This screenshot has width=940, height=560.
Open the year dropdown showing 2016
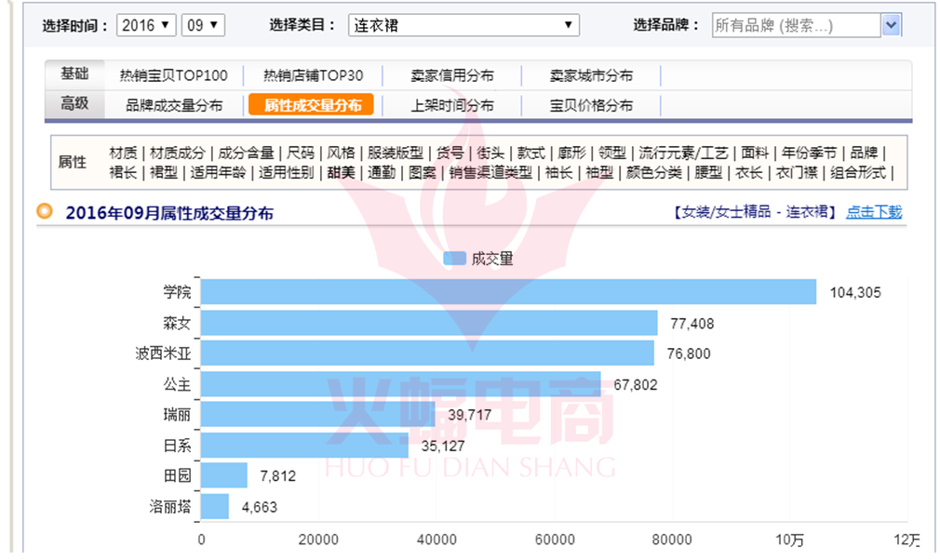[147, 25]
